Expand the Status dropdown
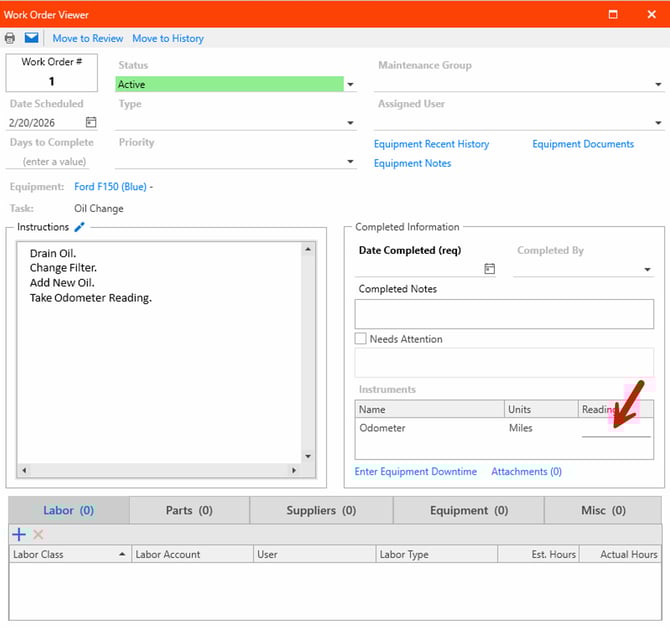Viewport: 670px width, 629px height. [x=350, y=85]
